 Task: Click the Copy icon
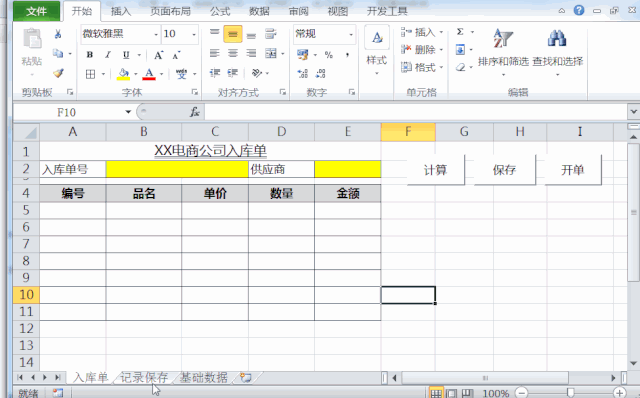[58, 53]
